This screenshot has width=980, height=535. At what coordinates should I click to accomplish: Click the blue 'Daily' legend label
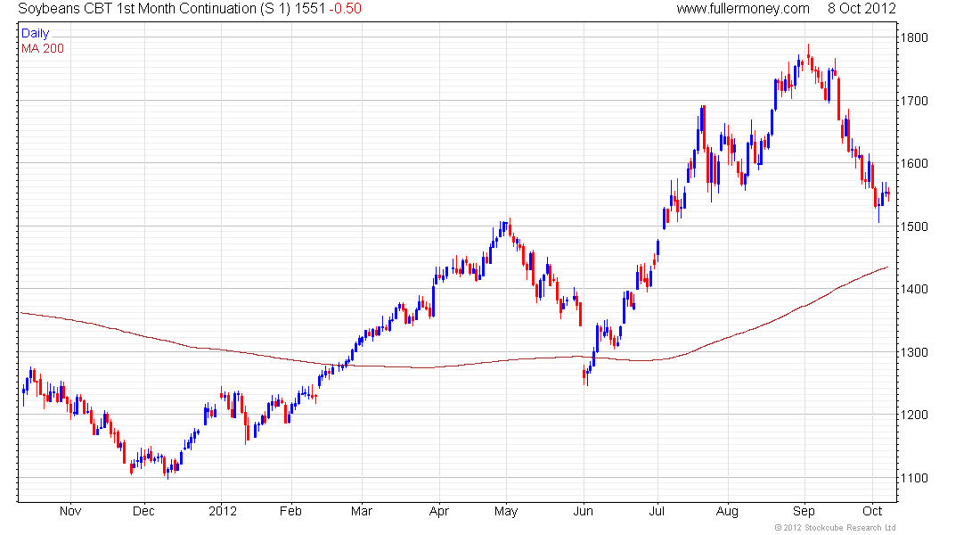click(35, 33)
